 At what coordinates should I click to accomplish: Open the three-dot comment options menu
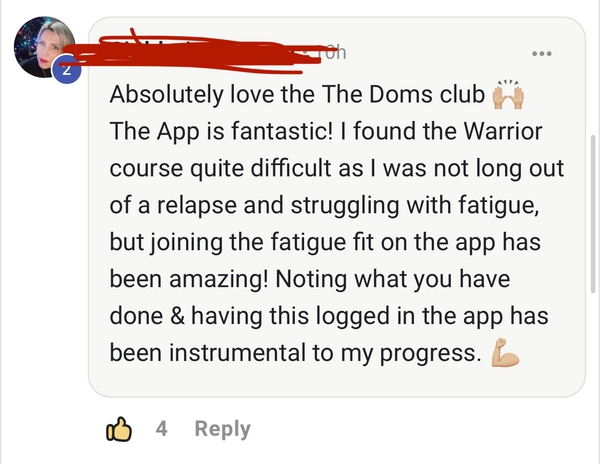[542, 54]
